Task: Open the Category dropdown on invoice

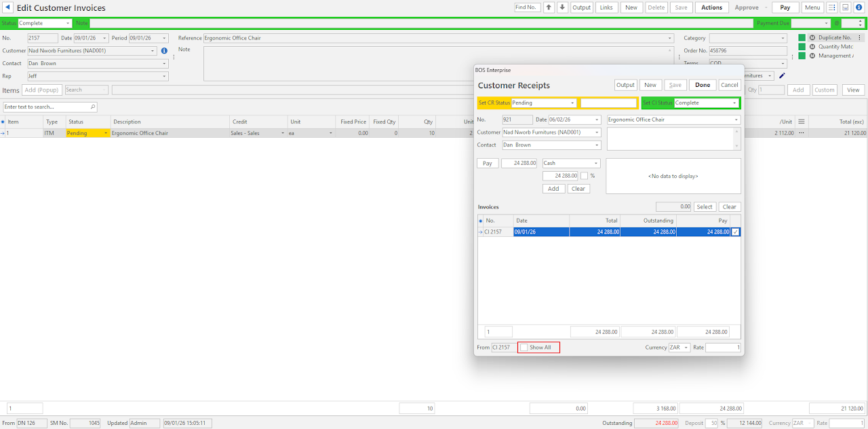Action: 783,39
